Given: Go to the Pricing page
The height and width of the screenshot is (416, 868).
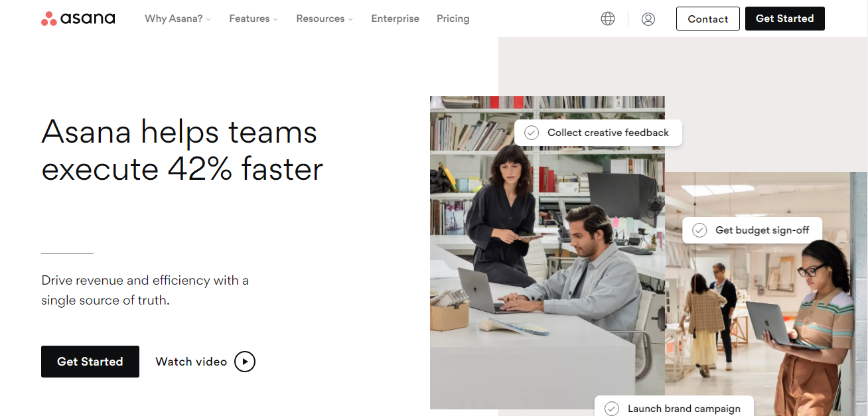Looking at the screenshot, I should (x=453, y=19).
